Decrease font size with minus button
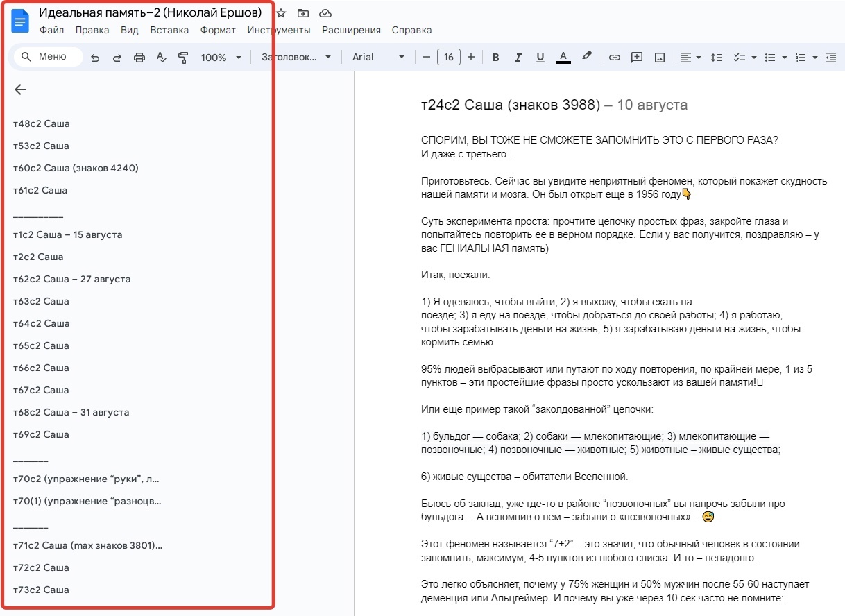Image resolution: width=845 pixels, height=616 pixels. coord(427,57)
